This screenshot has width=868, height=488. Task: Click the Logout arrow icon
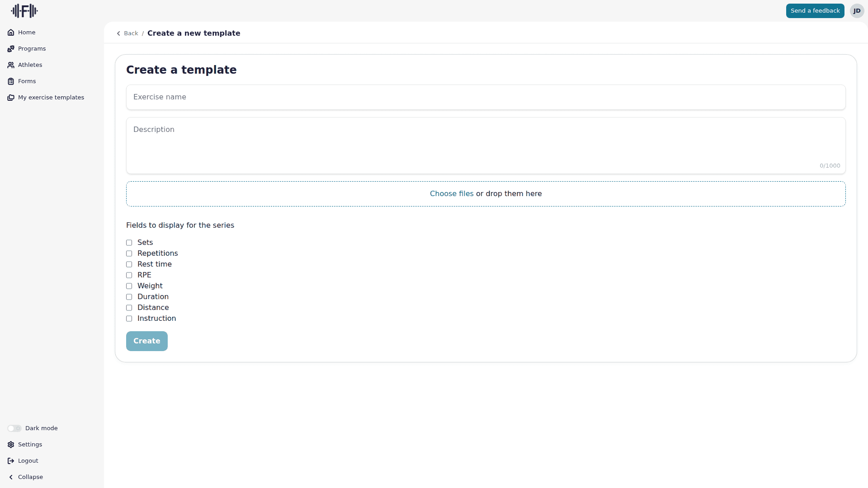(x=11, y=461)
